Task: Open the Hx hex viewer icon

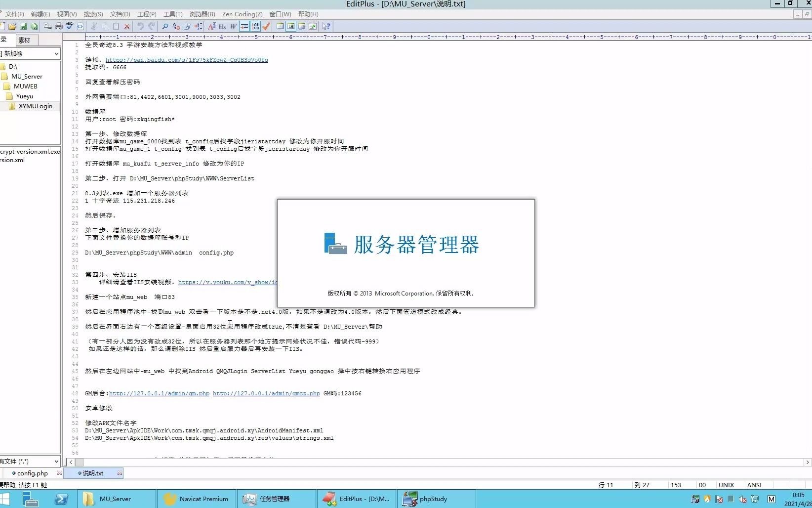Action: tap(223, 26)
